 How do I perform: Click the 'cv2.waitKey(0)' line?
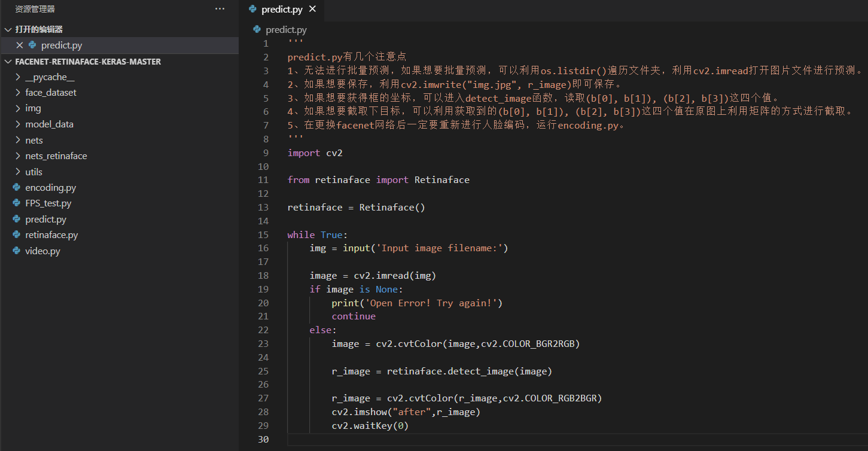[x=370, y=426]
